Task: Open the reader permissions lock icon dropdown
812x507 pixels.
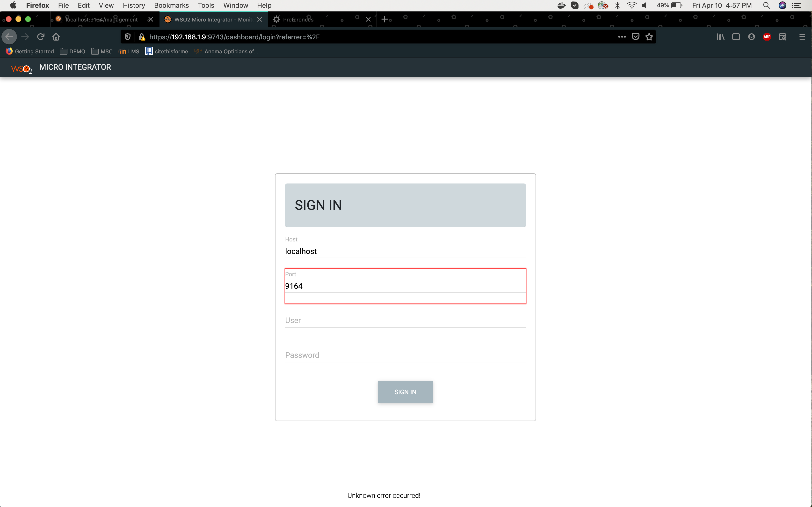Action: point(142,37)
